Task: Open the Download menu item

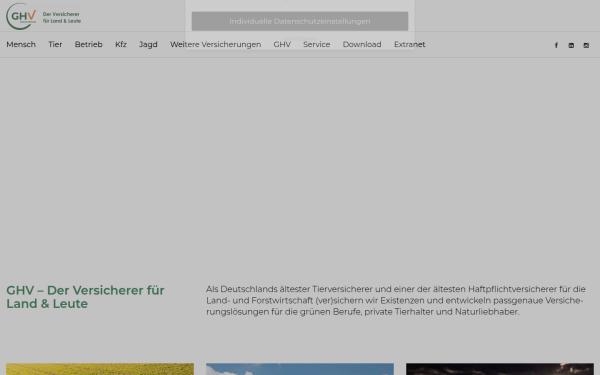Action: [362, 44]
